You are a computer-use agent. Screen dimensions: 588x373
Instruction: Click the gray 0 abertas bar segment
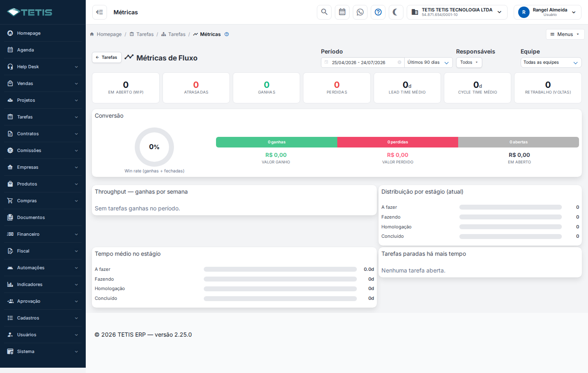519,142
